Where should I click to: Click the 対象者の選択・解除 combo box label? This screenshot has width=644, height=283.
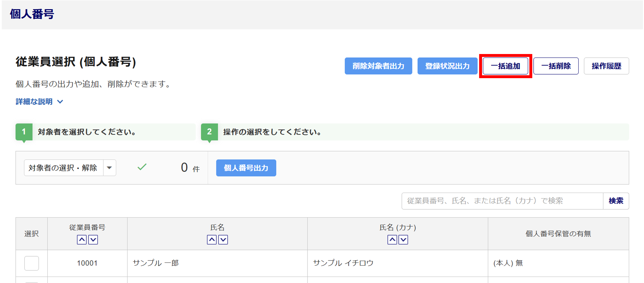click(63, 168)
